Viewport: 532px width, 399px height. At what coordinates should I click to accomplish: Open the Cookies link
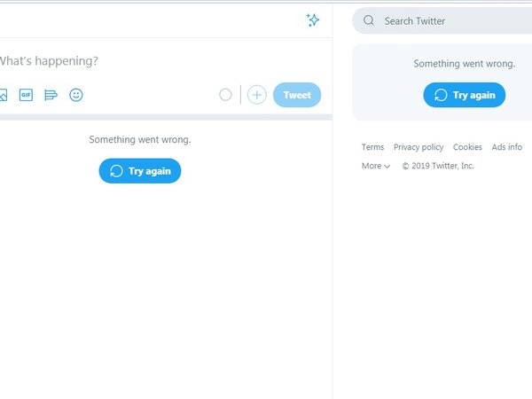pos(467,147)
